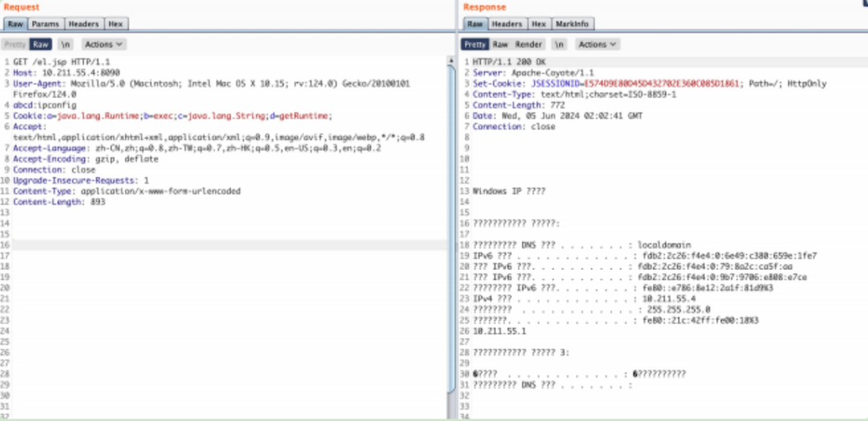The height and width of the screenshot is (421, 868).
Task: Enable Pretty view in the Request editor
Action: [x=15, y=44]
